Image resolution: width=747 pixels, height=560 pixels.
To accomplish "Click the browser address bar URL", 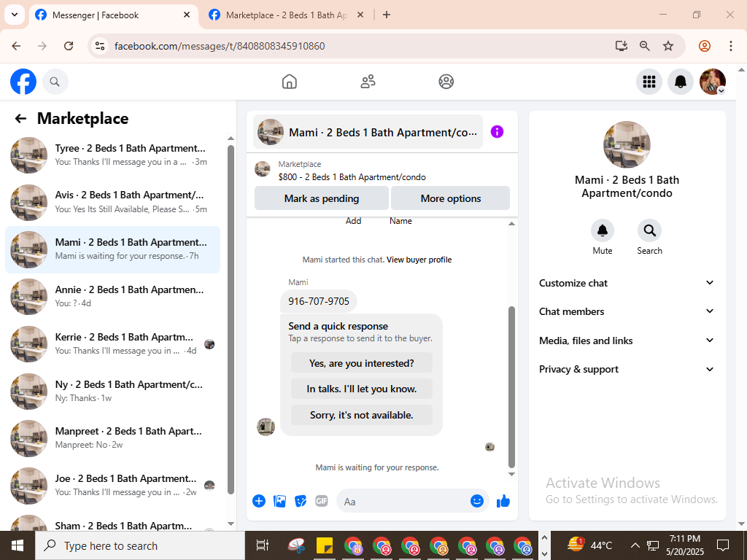I will pos(220,46).
